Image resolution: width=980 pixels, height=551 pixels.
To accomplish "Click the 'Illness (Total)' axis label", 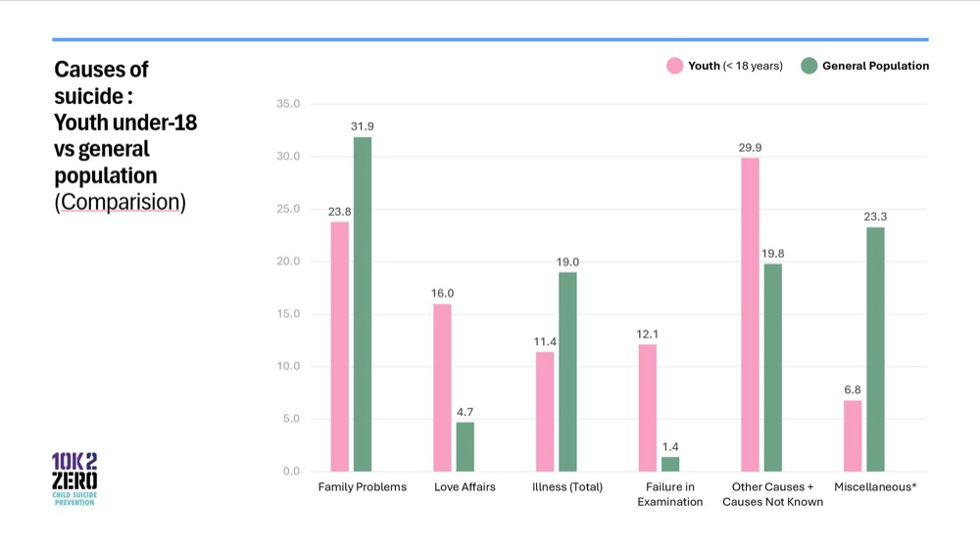I will pyautogui.click(x=567, y=486).
